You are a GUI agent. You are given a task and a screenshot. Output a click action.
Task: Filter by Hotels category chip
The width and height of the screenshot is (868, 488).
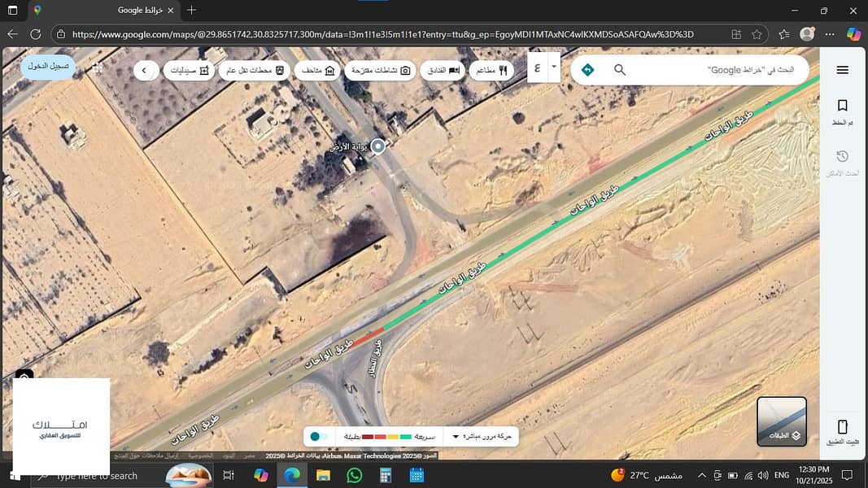tap(443, 71)
